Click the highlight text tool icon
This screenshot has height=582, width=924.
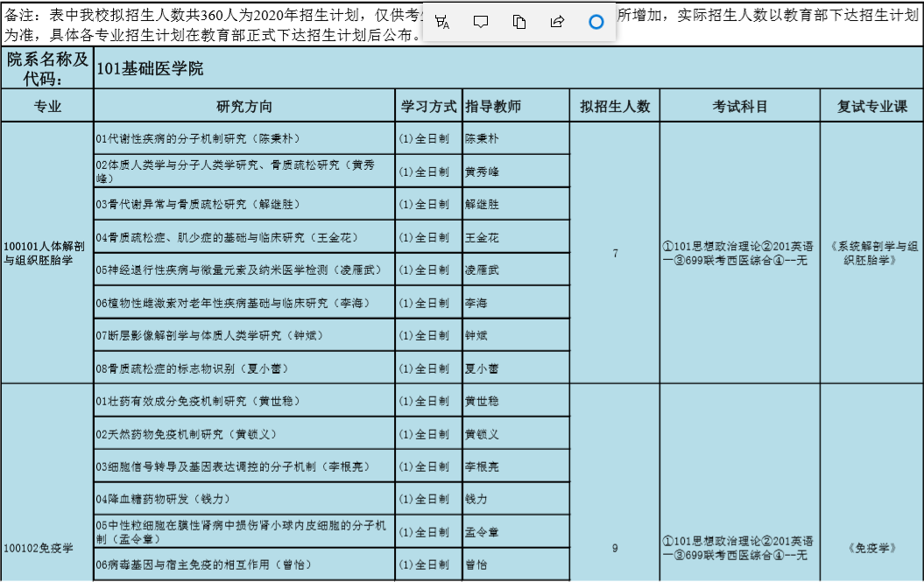tap(442, 22)
